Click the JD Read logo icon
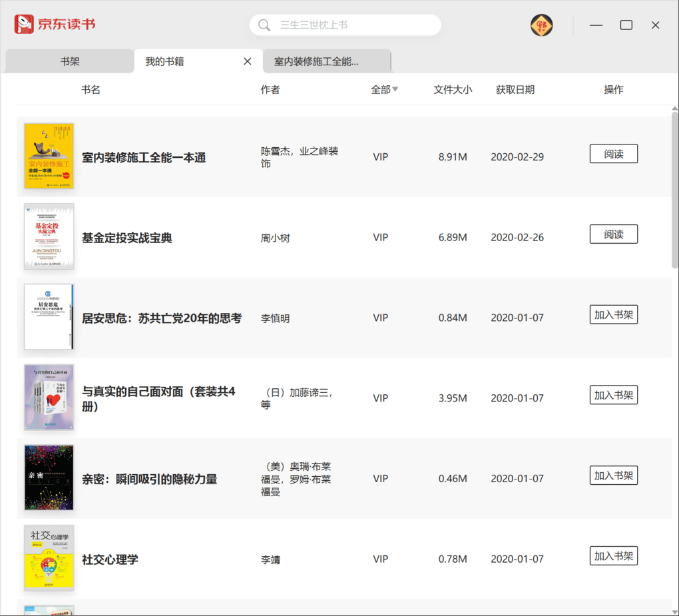 pyautogui.click(x=23, y=24)
